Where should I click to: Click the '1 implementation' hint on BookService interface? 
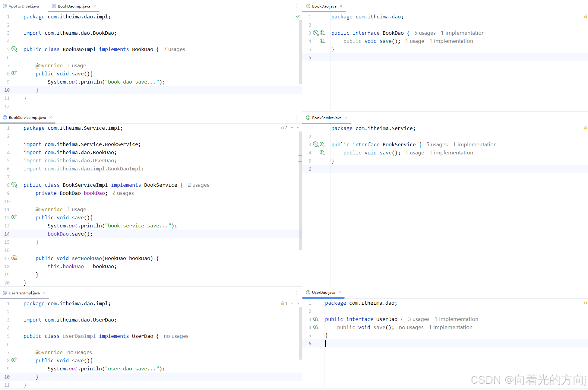[x=475, y=144]
